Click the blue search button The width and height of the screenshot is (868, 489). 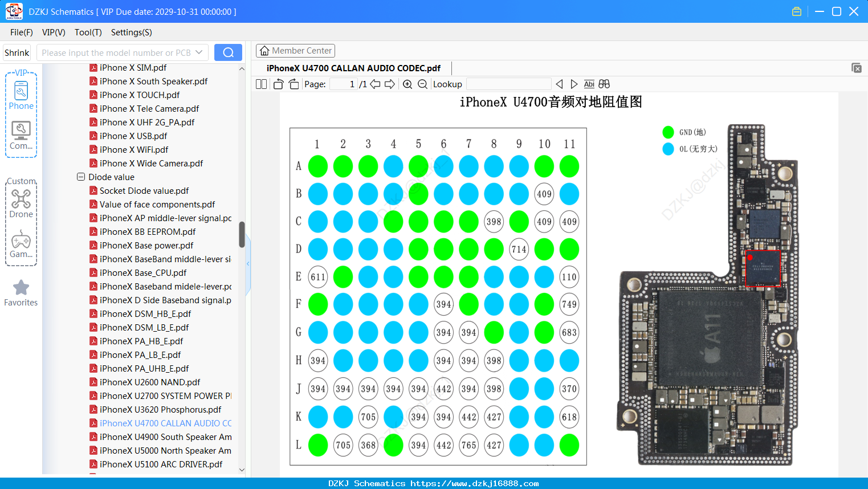[228, 52]
